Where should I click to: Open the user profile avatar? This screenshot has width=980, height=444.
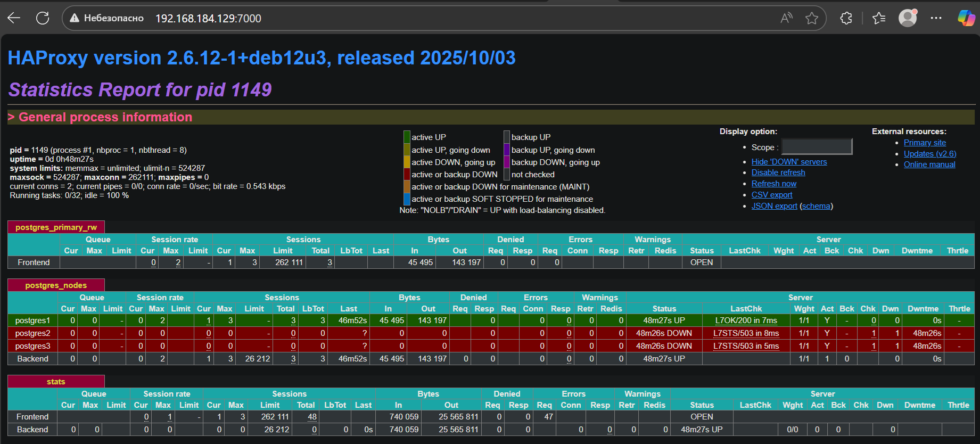pos(908,18)
